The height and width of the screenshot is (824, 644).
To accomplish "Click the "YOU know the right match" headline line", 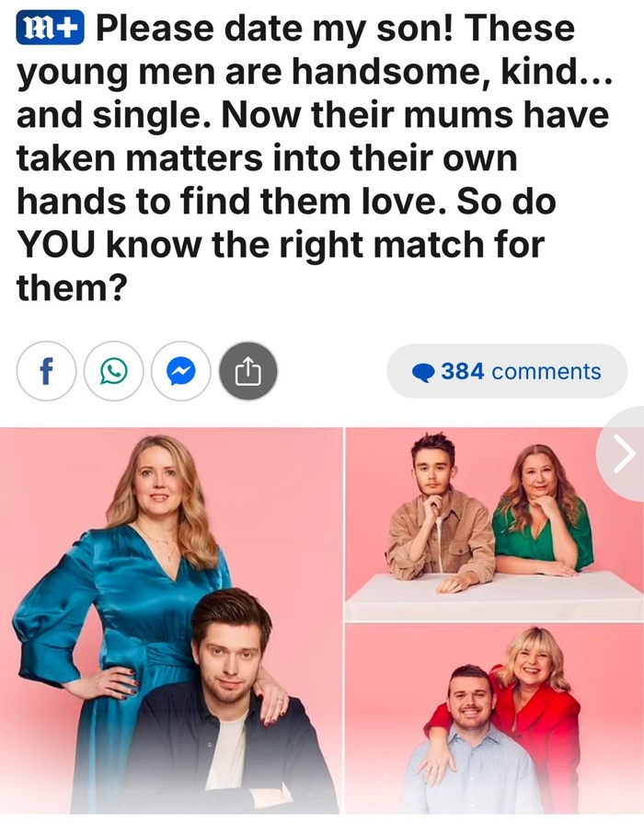I will [x=281, y=244].
